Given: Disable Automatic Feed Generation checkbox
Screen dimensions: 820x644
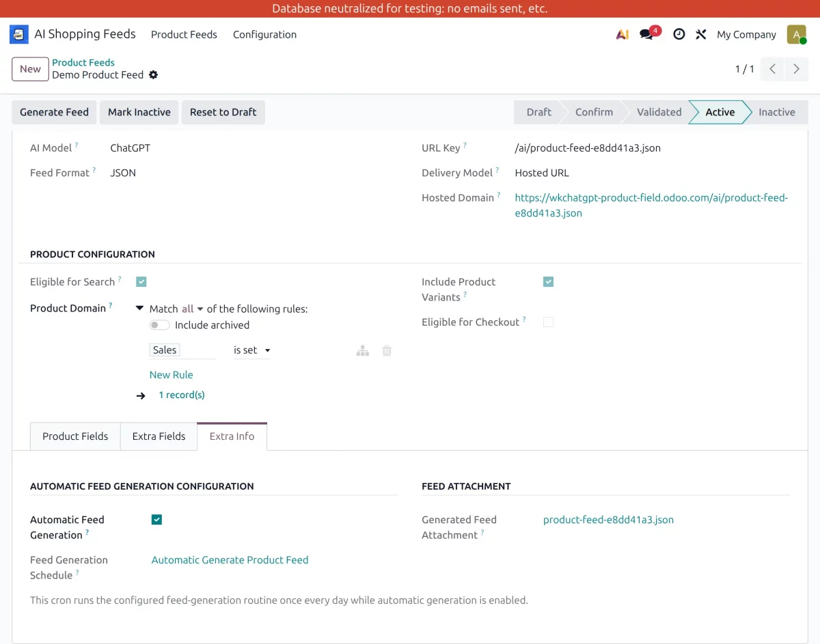Looking at the screenshot, I should tap(156, 519).
